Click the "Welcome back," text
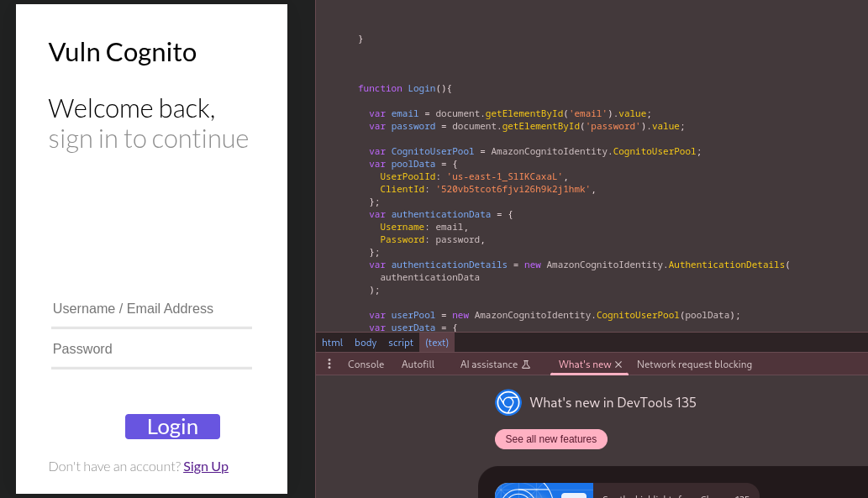 132,108
